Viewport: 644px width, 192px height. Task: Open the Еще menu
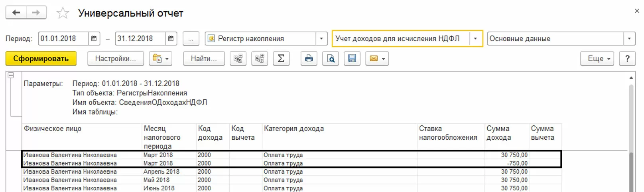tap(597, 59)
